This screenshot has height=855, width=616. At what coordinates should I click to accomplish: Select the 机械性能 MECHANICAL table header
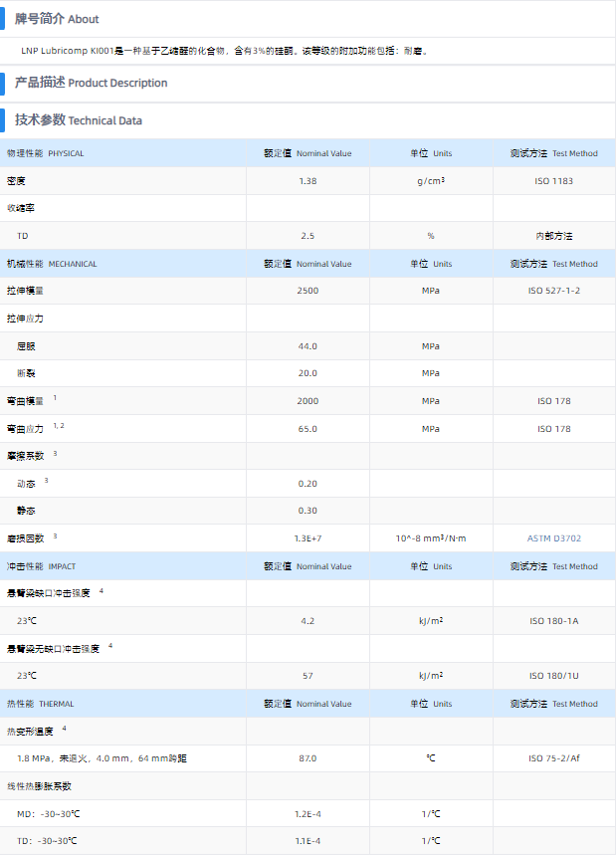52,264
